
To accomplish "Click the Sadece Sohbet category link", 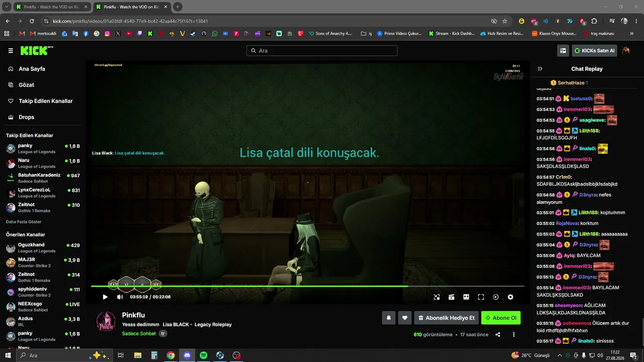I will [139, 333].
